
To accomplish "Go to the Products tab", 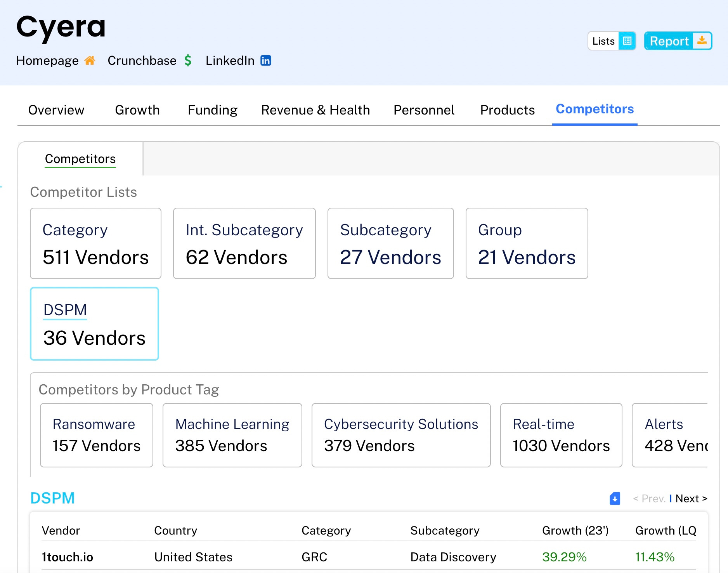I will pyautogui.click(x=508, y=110).
